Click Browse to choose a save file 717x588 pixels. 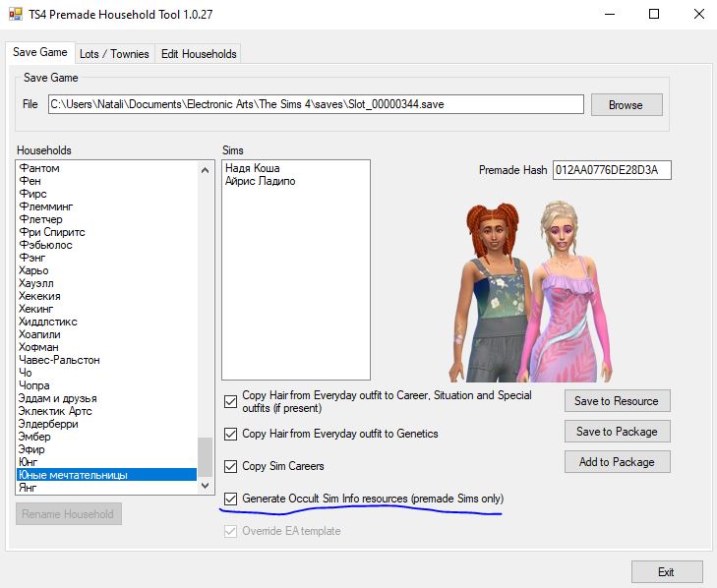625,105
